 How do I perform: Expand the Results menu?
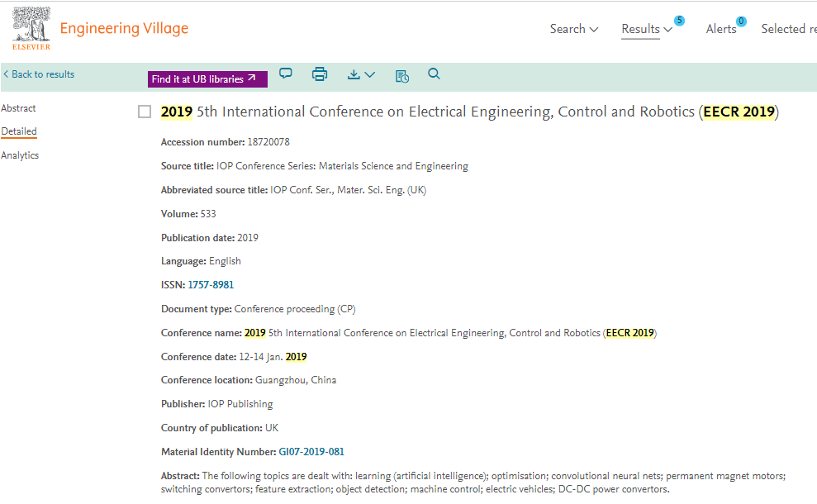tap(647, 29)
